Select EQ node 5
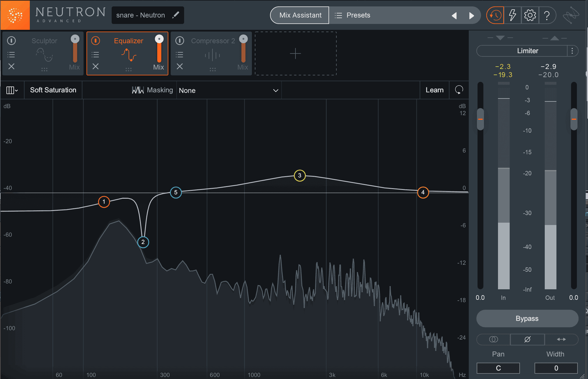Screen dimensions: 588x379 [176, 192]
